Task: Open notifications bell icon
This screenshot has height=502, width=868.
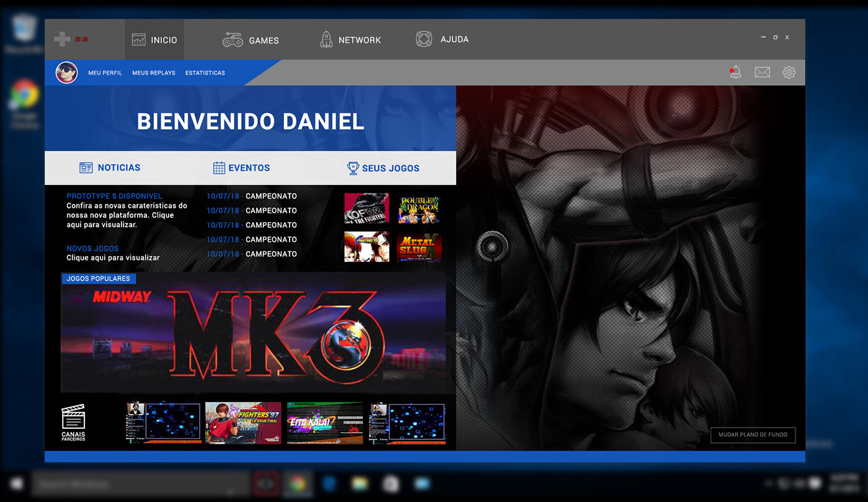Action: [x=735, y=72]
